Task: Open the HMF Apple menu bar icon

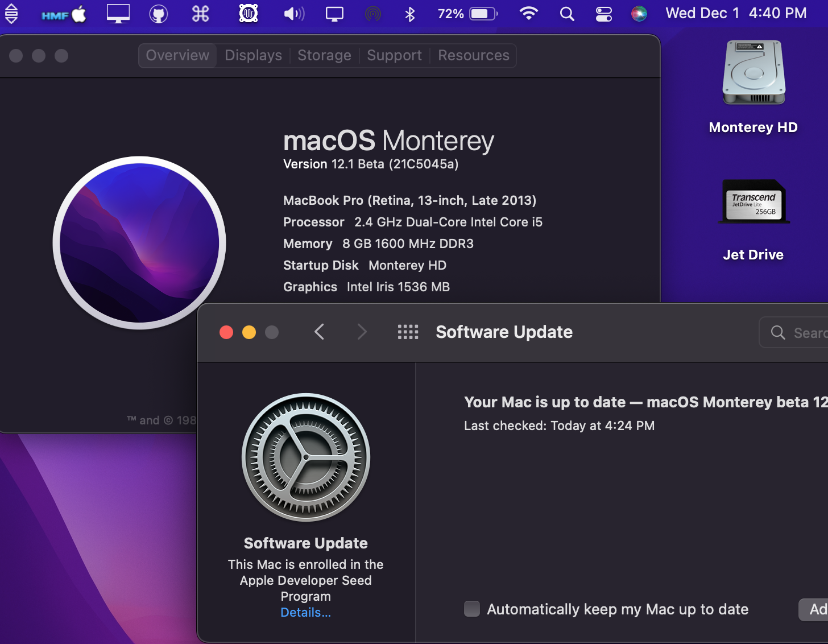Action: [64, 14]
